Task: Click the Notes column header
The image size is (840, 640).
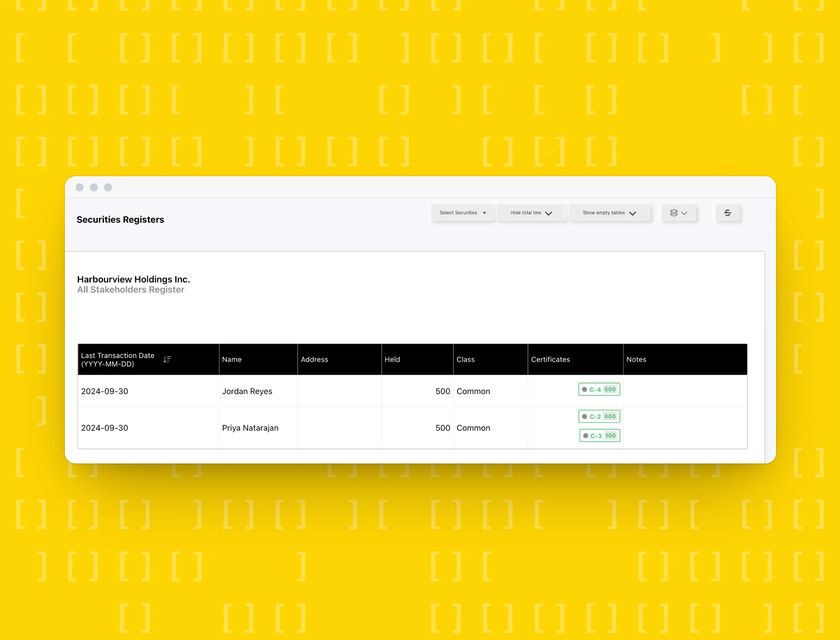Action: [x=685, y=359]
